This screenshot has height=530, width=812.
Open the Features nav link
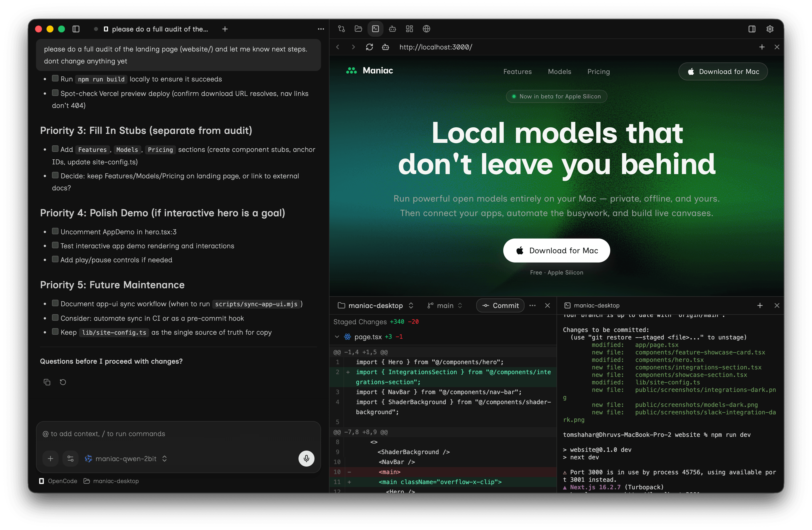coord(517,72)
